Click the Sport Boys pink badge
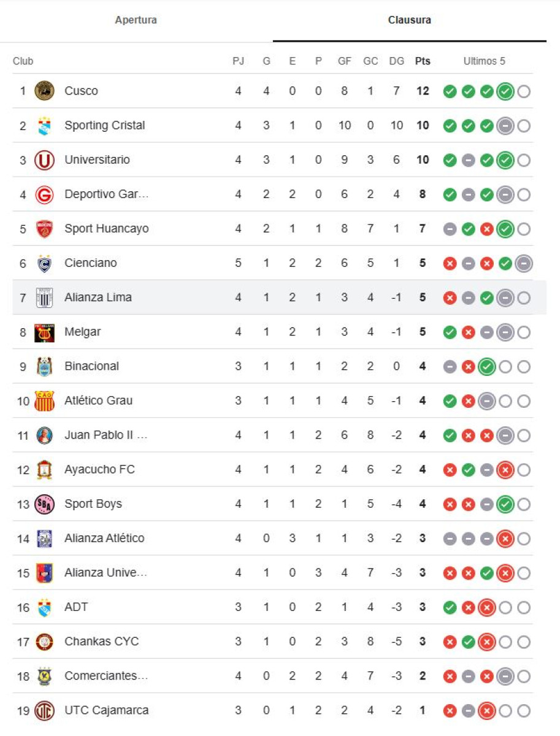Image resolution: width=560 pixels, height=736 pixels. pyautogui.click(x=44, y=504)
